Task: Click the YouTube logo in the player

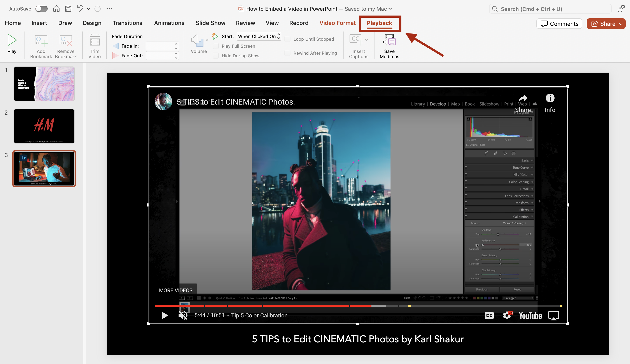Action: [530, 315]
